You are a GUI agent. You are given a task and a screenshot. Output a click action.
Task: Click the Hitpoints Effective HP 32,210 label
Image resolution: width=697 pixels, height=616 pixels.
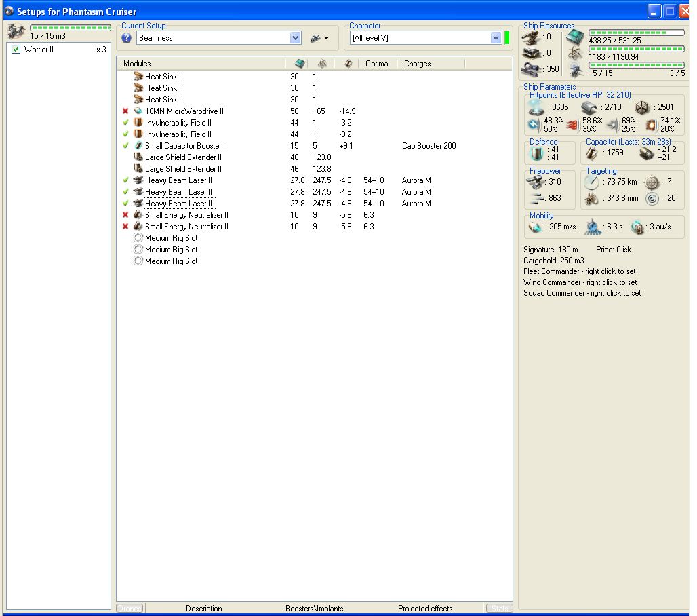[x=580, y=95]
